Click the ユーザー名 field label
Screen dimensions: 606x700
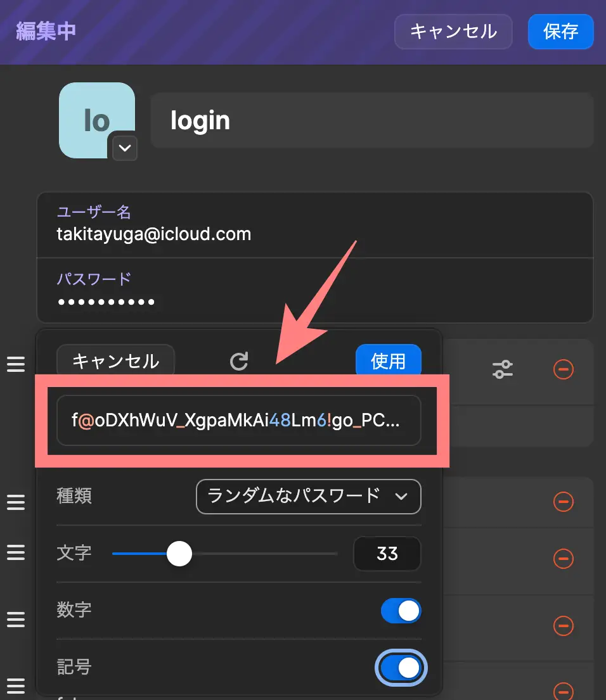pyautogui.click(x=94, y=212)
